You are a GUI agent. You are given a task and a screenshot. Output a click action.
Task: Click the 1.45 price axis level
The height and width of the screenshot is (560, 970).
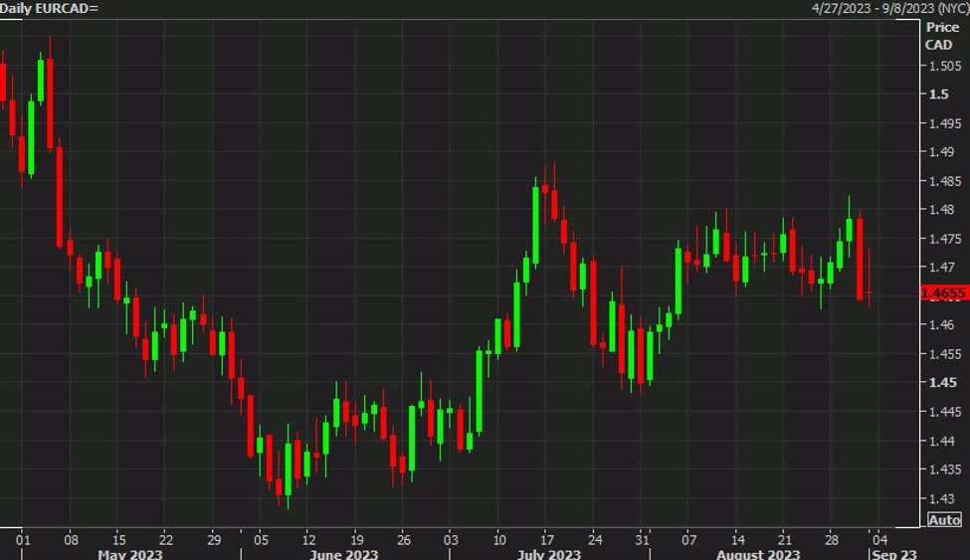(943, 383)
